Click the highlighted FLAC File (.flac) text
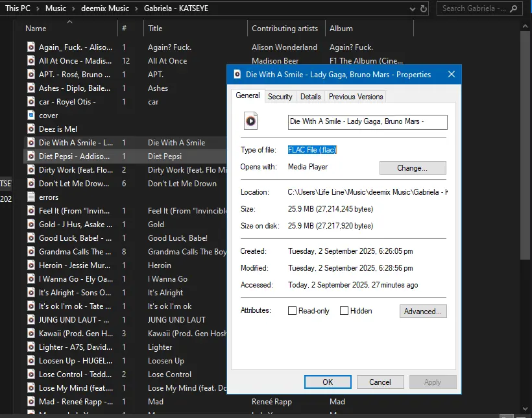The width and height of the screenshot is (532, 418). click(x=312, y=150)
